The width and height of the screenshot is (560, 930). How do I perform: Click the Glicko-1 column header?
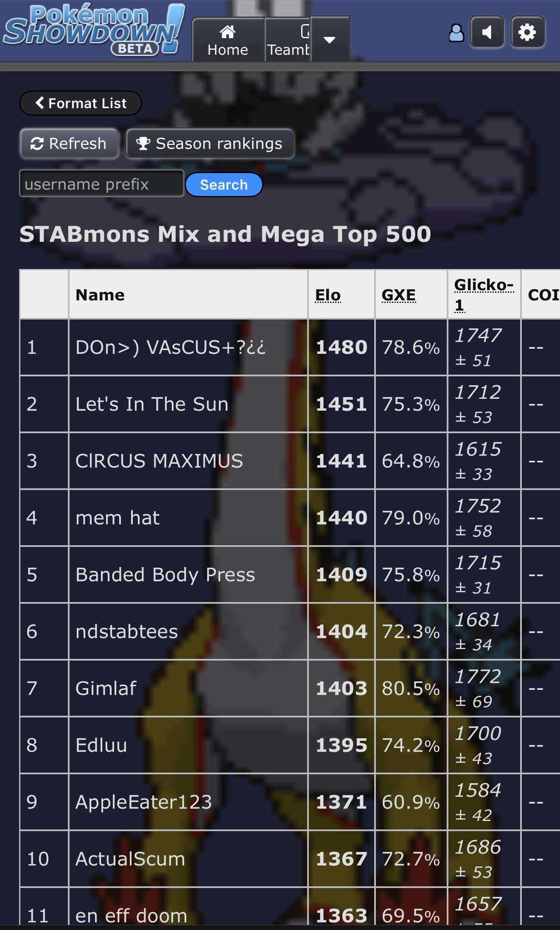click(483, 294)
